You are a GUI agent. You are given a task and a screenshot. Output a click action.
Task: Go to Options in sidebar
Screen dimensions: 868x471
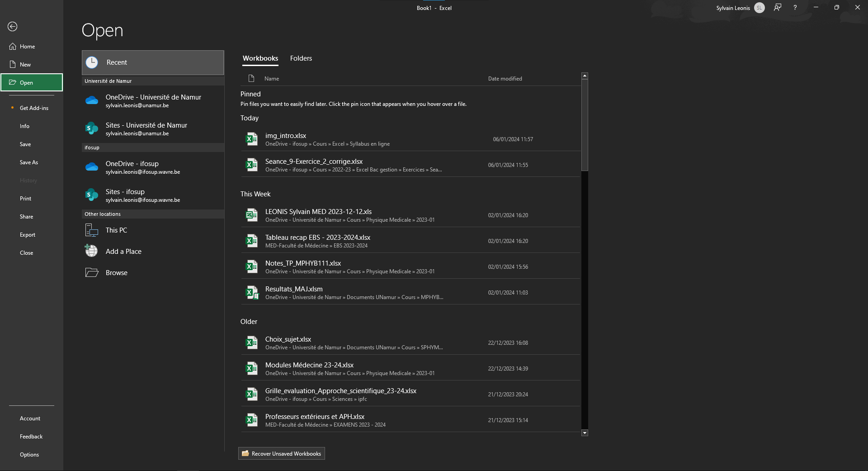point(29,455)
